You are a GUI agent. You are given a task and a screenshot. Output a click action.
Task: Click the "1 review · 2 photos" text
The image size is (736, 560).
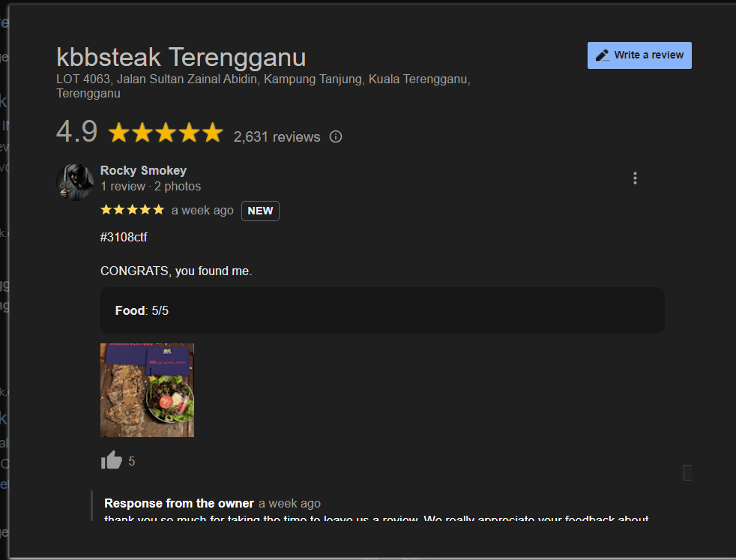(151, 187)
